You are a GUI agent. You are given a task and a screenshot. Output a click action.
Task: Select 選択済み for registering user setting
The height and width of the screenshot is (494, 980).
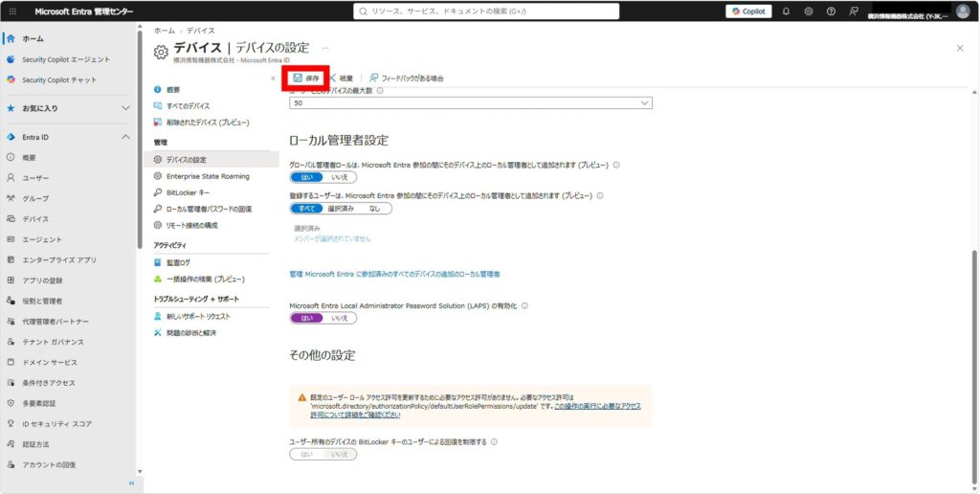[341, 209]
